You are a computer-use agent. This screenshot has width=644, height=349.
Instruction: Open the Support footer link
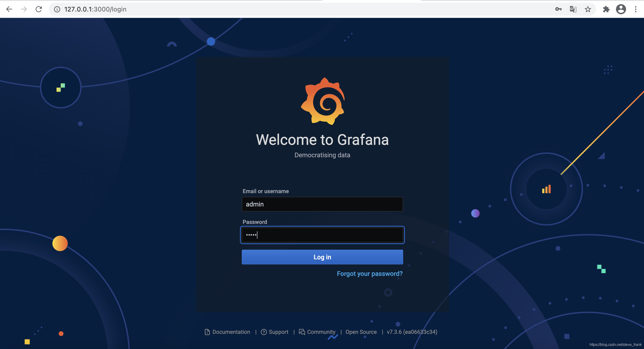[x=278, y=332]
